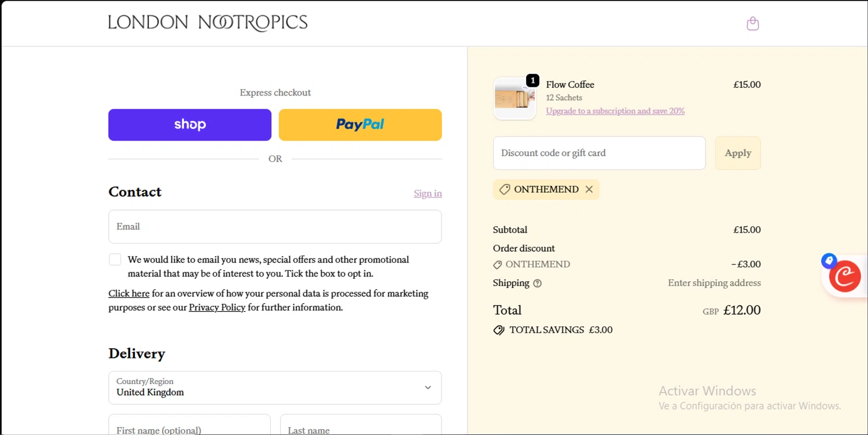
Task: Remove the ONTHEMEND discount code
Action: pyautogui.click(x=589, y=189)
